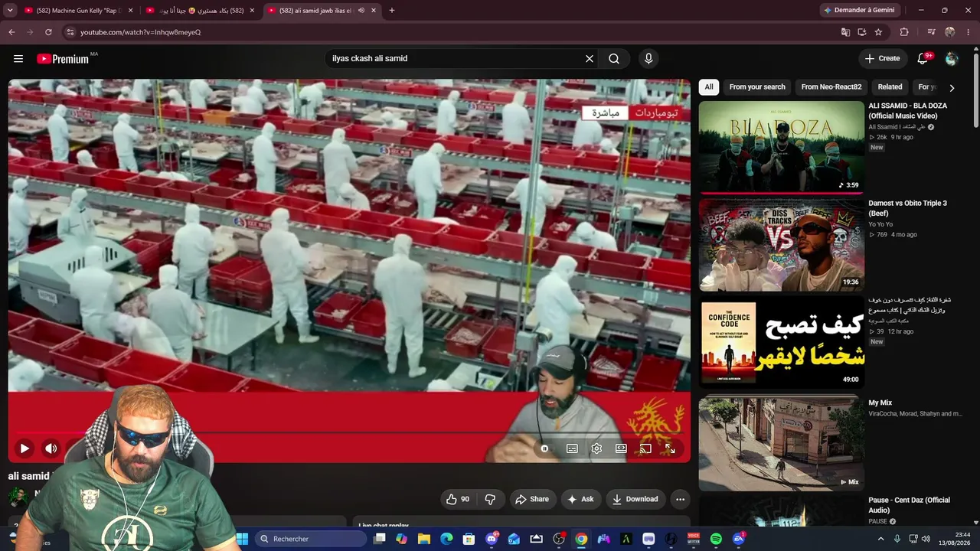Click the Create button
Viewport: 980px width, 551px height.
coord(883,59)
